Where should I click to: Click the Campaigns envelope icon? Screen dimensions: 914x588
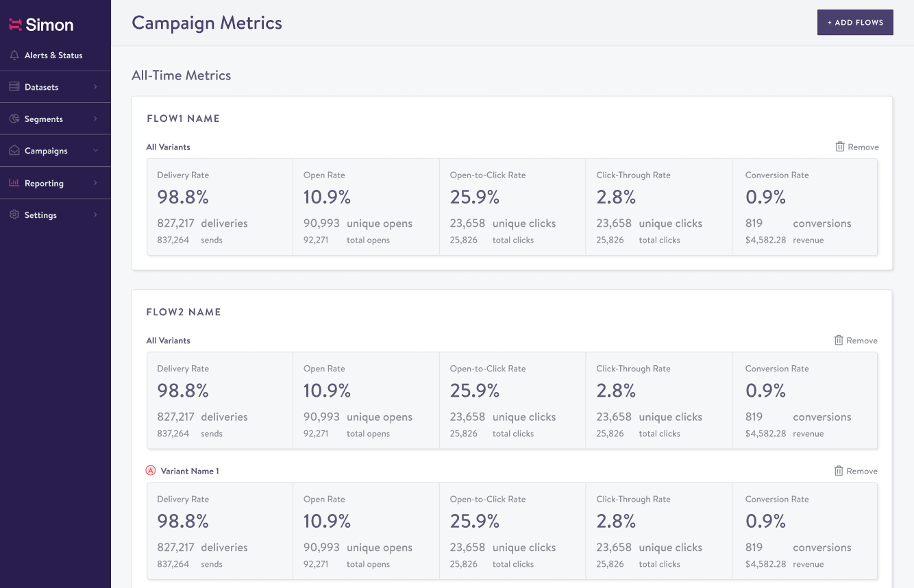click(14, 151)
